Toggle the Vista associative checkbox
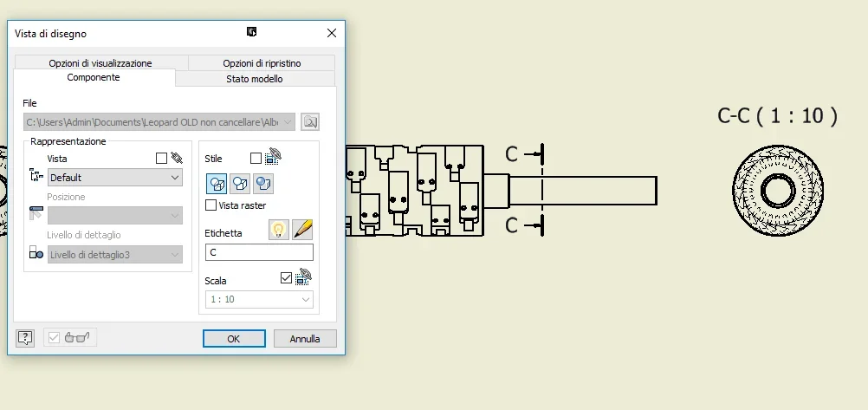Screen dimensions: 868x410 pos(161,159)
